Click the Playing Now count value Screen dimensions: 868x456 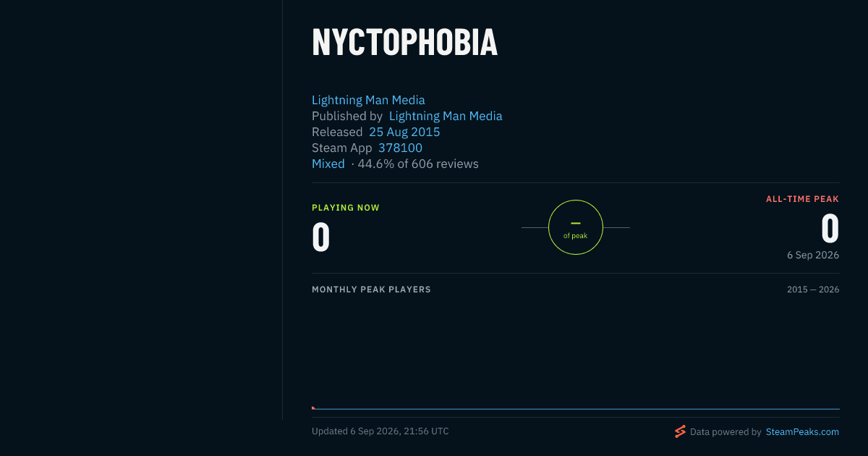point(321,237)
